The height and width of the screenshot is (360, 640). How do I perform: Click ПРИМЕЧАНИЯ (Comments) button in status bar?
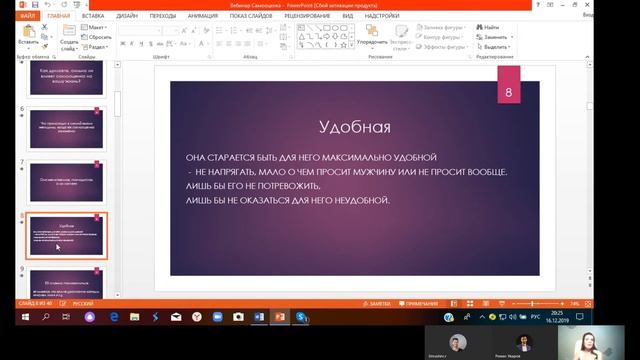[418, 304]
